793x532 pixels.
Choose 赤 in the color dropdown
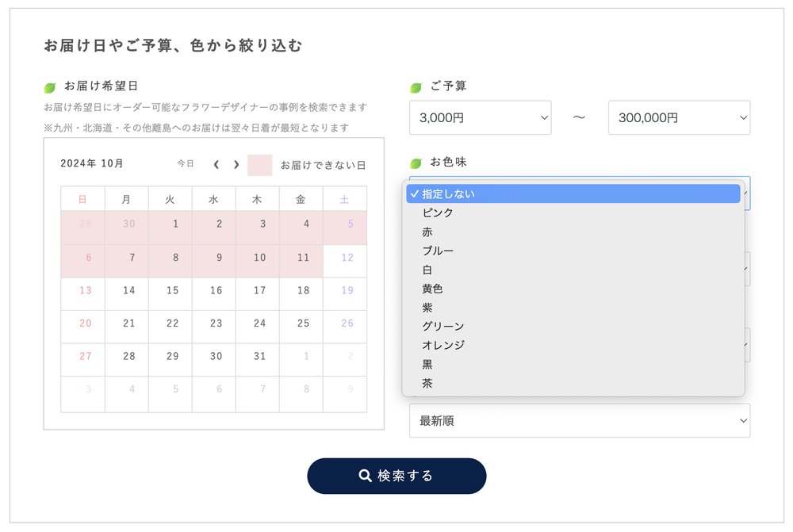tap(428, 232)
